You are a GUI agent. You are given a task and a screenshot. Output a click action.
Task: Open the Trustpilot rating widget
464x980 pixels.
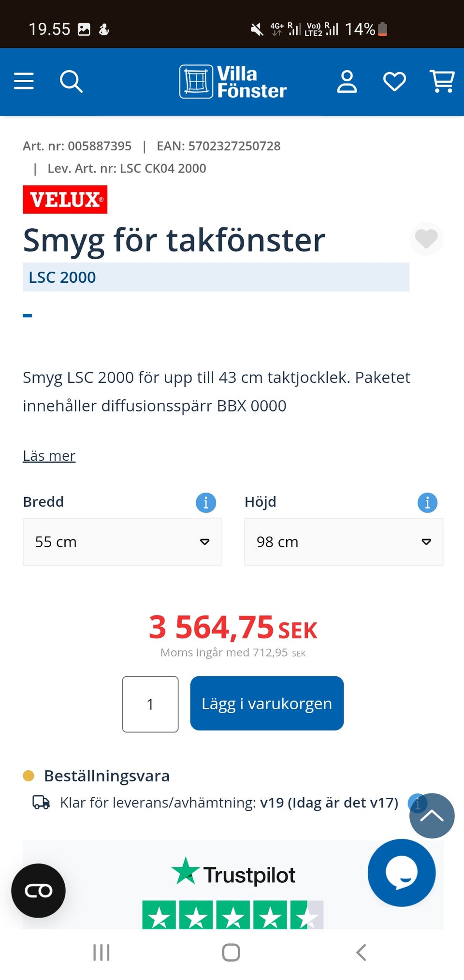click(233, 892)
